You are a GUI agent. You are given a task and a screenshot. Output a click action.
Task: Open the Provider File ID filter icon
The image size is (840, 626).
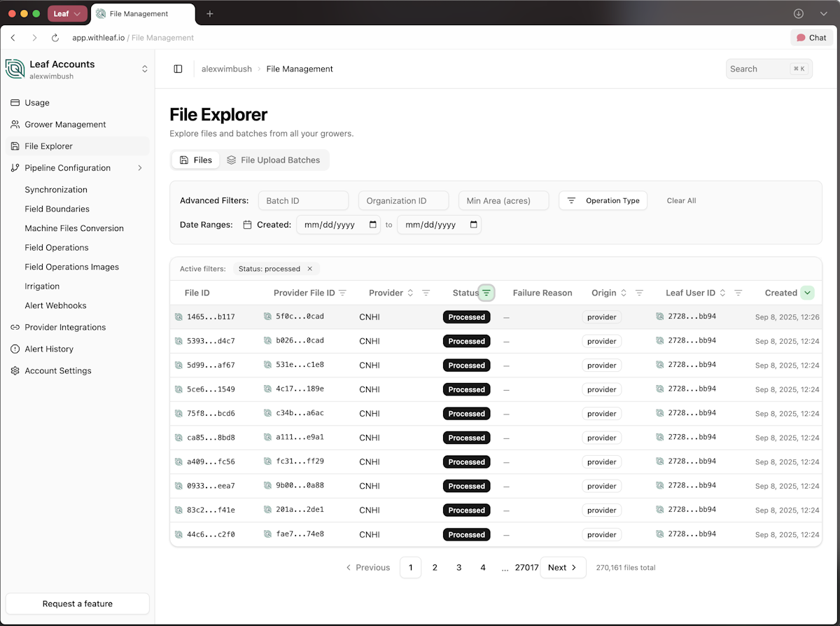point(342,293)
